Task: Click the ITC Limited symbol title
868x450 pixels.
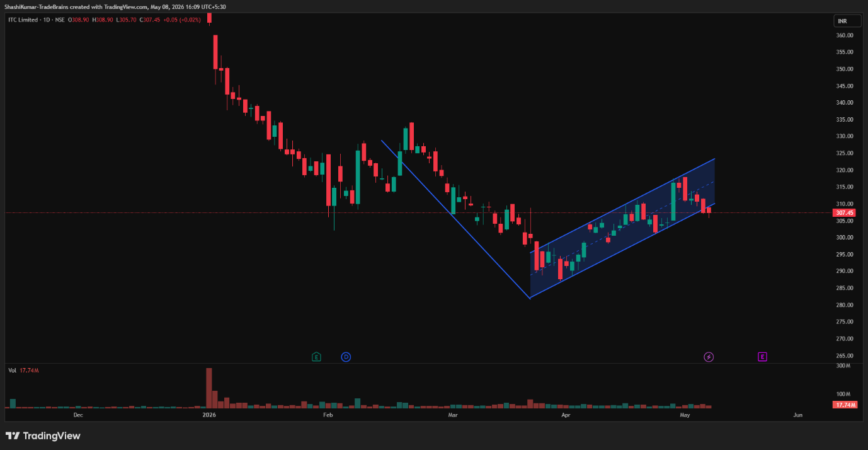Action: 22,21
